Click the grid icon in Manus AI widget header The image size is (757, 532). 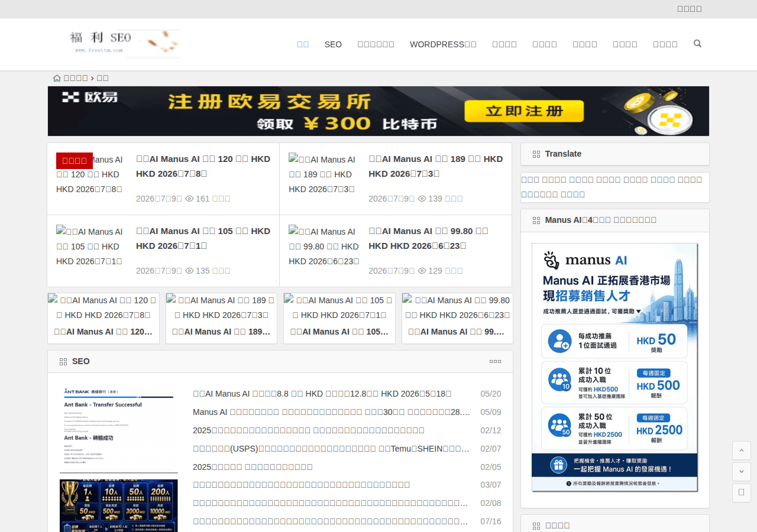click(x=536, y=220)
